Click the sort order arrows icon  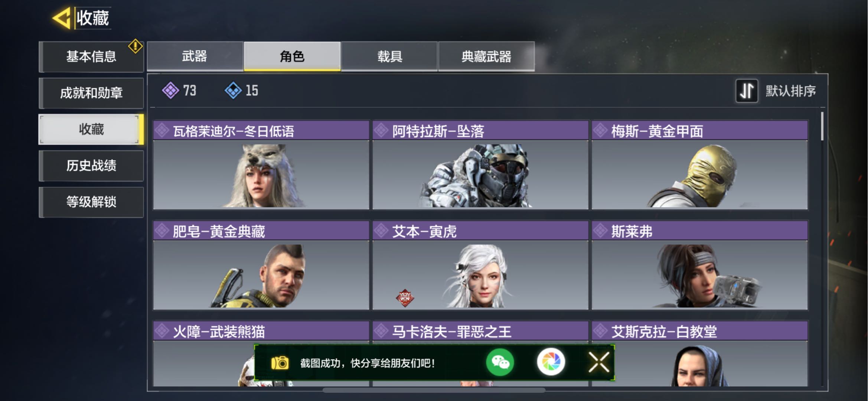click(747, 91)
